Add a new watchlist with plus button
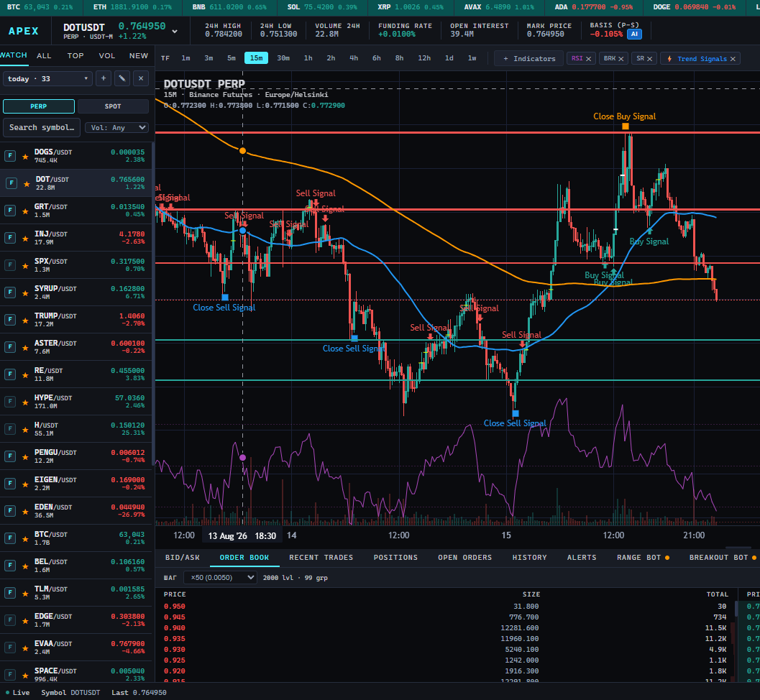Image resolution: width=760 pixels, height=700 pixels. pos(104,78)
